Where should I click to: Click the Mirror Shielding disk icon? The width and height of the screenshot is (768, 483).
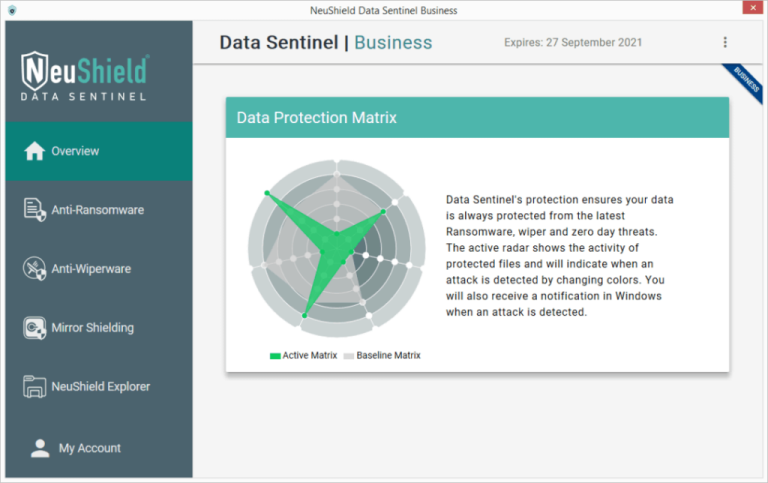point(34,328)
